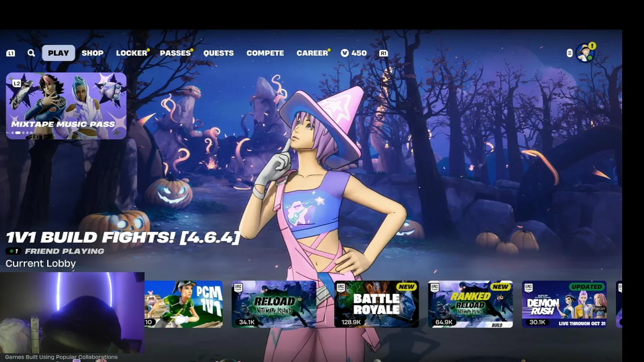Open the CAREER tab
Screen dimensions: 644x362
[x=312, y=53]
